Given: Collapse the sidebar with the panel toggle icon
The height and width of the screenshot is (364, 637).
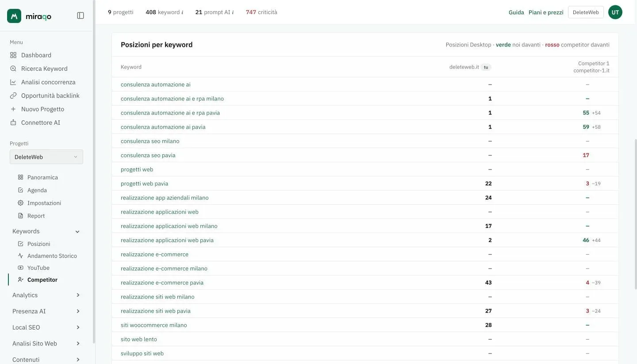Looking at the screenshot, I should (x=81, y=15).
